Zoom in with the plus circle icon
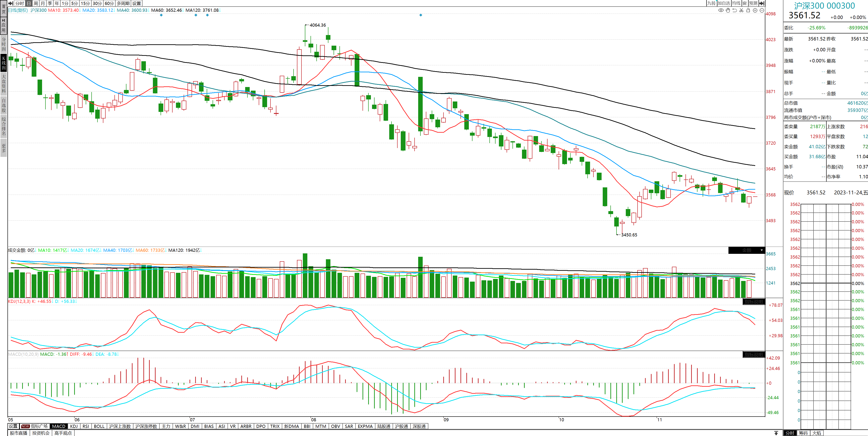 (755, 10)
